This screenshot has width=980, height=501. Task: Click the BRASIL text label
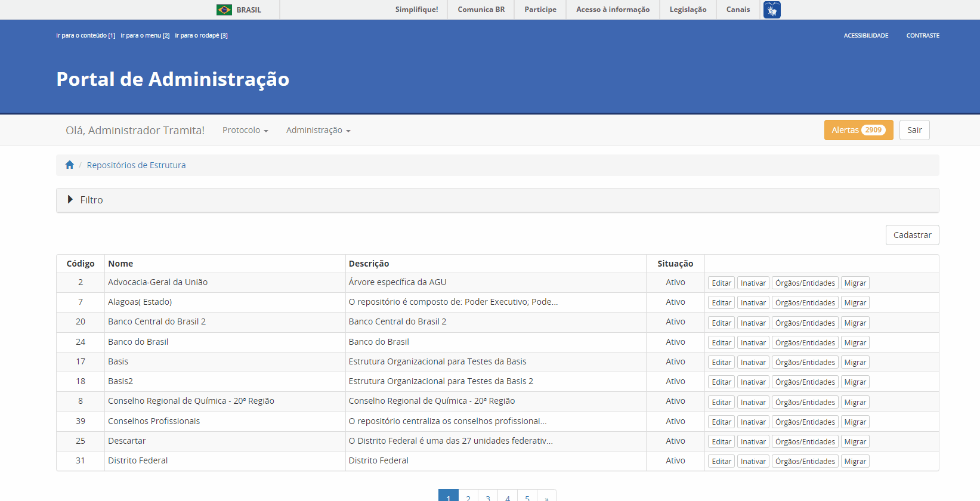click(249, 10)
